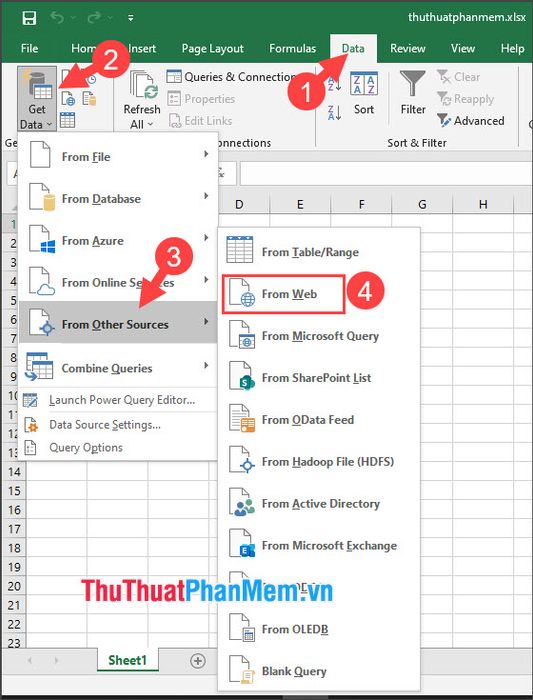Viewport: 533px width, 700px height.
Task: Open Queries & Connections pane
Action: (x=231, y=77)
